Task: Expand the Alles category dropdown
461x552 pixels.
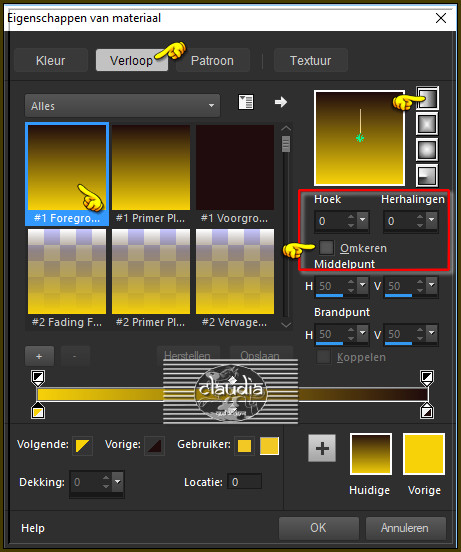Action: click(122, 106)
